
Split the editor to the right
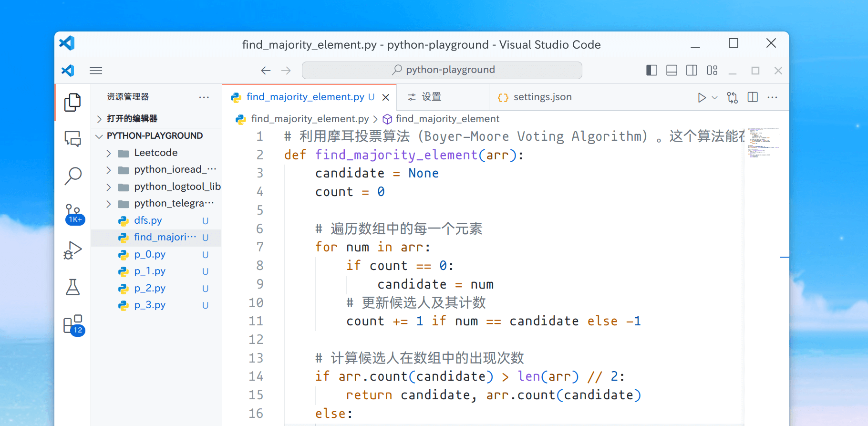coord(753,97)
